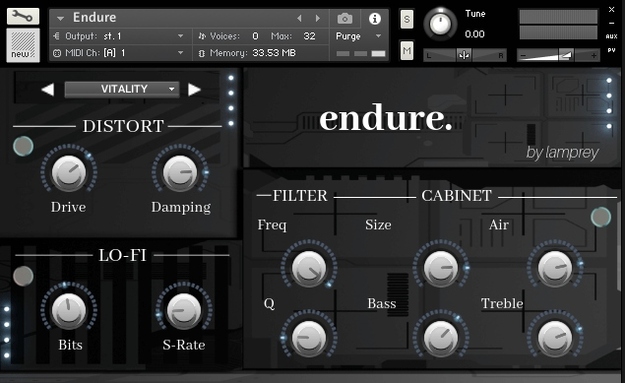Toggle Solo with the S button
The width and height of the screenshot is (625, 383).
(406, 19)
